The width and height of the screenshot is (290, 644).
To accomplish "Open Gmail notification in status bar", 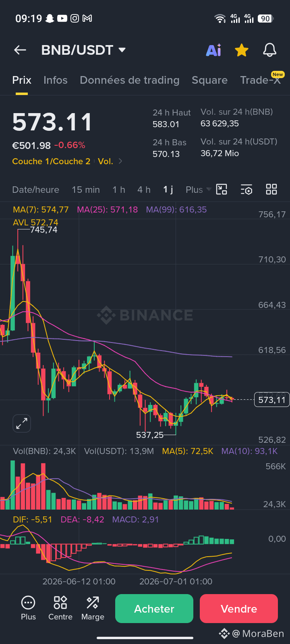I will 87,18.
